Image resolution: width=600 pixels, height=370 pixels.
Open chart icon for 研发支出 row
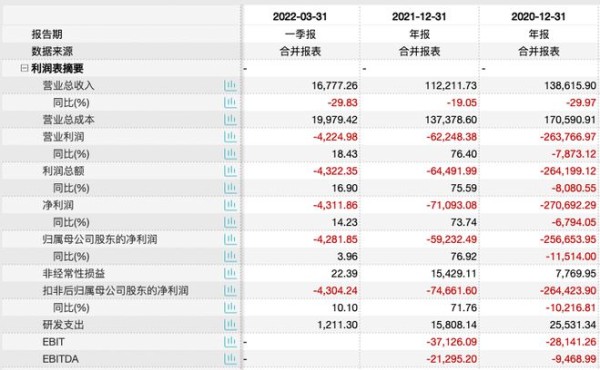point(230,325)
